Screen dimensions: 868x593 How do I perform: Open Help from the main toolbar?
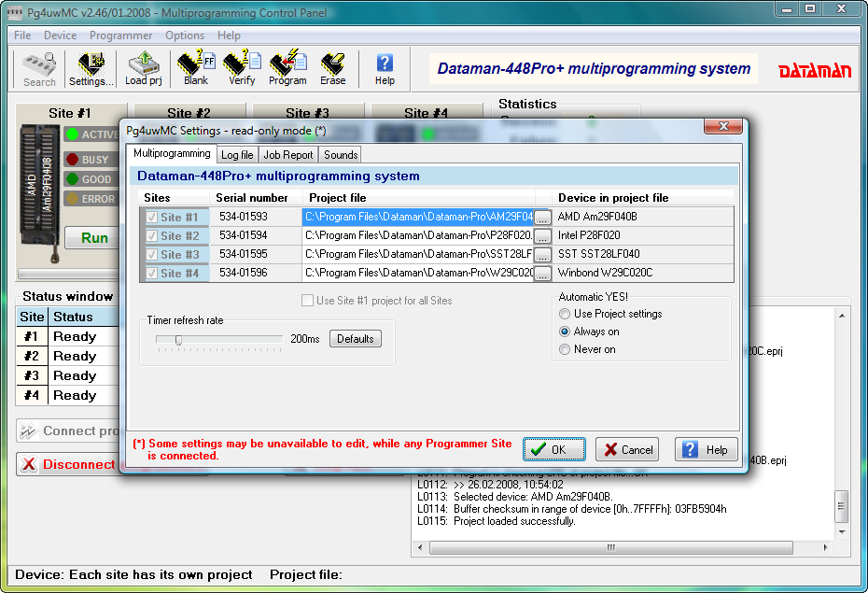(385, 69)
